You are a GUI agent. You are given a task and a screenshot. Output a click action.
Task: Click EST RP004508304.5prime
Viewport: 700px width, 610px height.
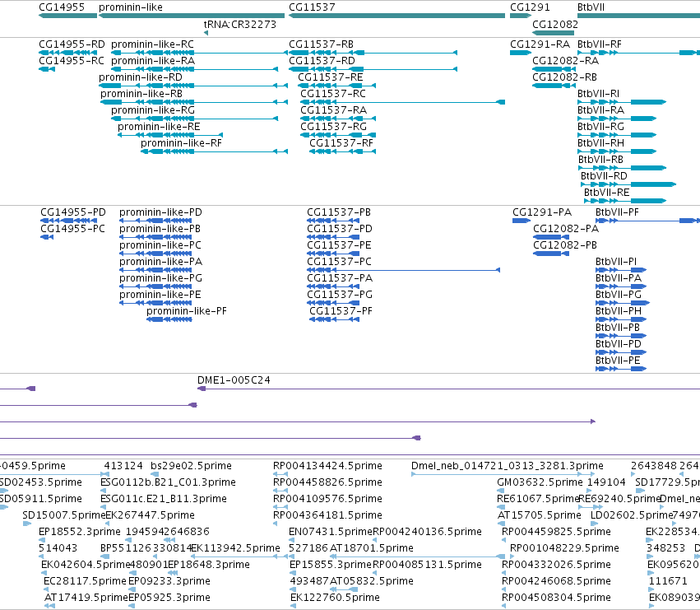tap(556, 598)
